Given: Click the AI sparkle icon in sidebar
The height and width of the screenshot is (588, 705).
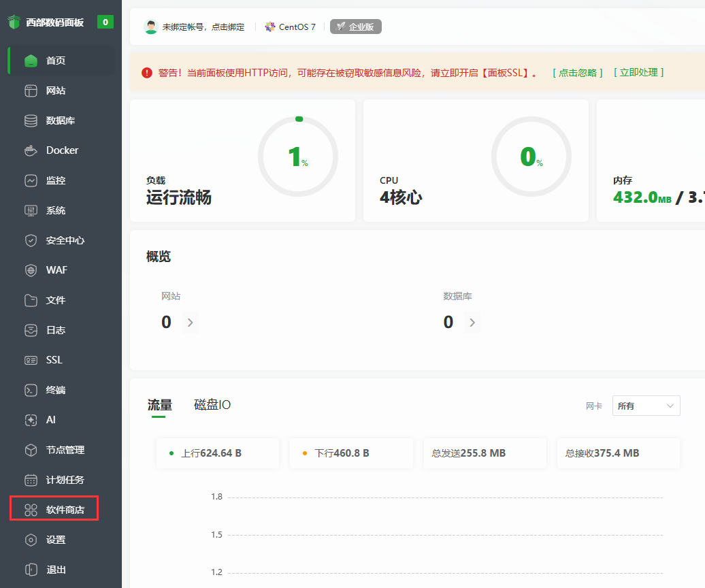Looking at the screenshot, I should tap(31, 420).
